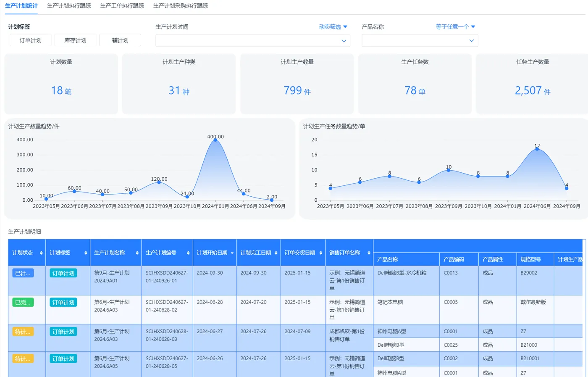Sort by 生产计划名称 column sort icon
Image resolution: width=588 pixels, height=377 pixels.
tap(137, 253)
